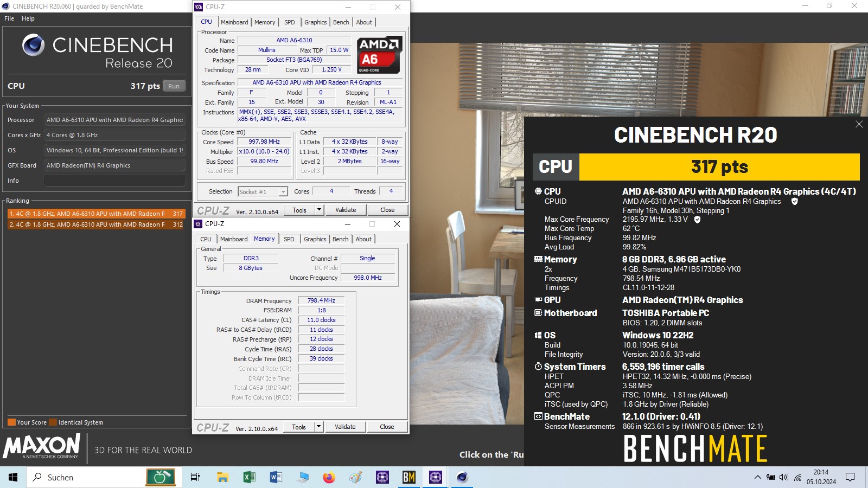The width and height of the screenshot is (868, 488).
Task: Click Close in the upper CPU-Z window
Action: (387, 210)
